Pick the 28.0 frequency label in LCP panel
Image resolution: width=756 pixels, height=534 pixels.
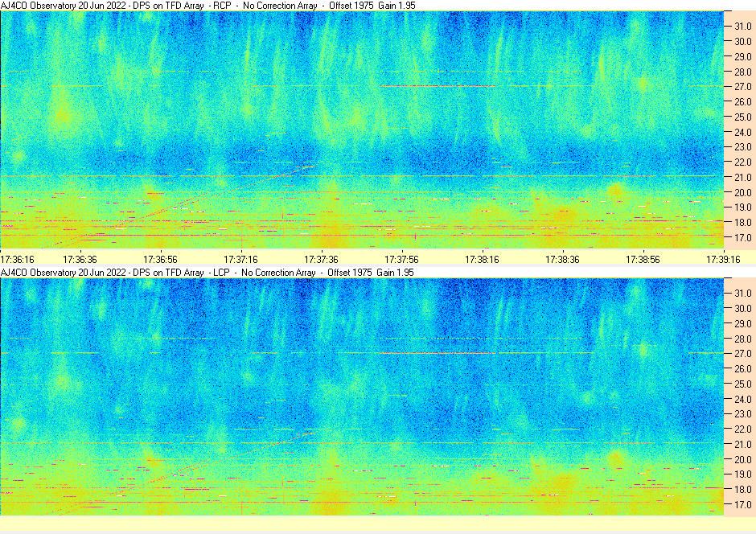pos(743,339)
